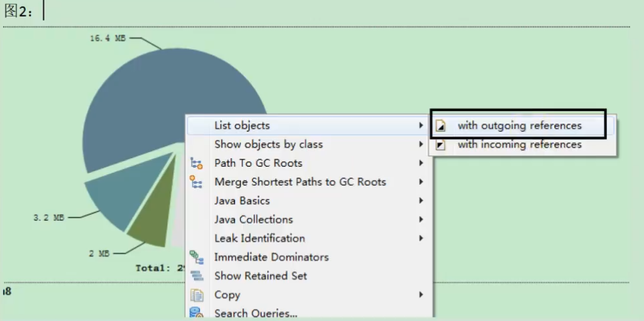644x321 pixels.
Task: Click the outgoing references icon
Action: [x=441, y=126]
